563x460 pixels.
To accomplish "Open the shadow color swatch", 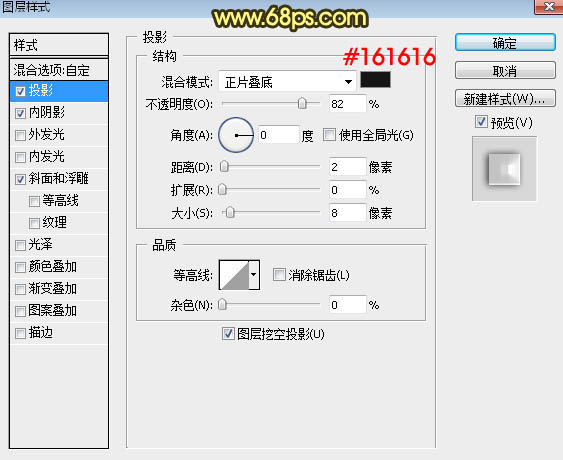I will [375, 80].
